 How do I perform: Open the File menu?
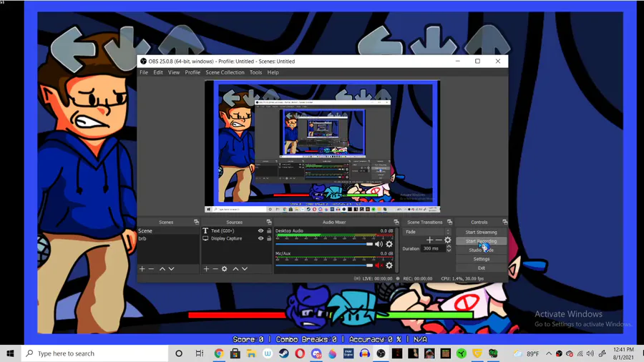tap(144, 72)
